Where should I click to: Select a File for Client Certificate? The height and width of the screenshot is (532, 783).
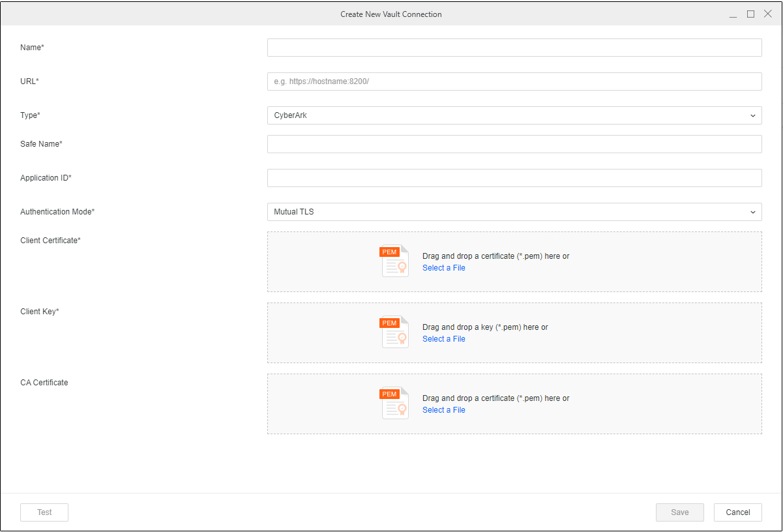click(443, 268)
